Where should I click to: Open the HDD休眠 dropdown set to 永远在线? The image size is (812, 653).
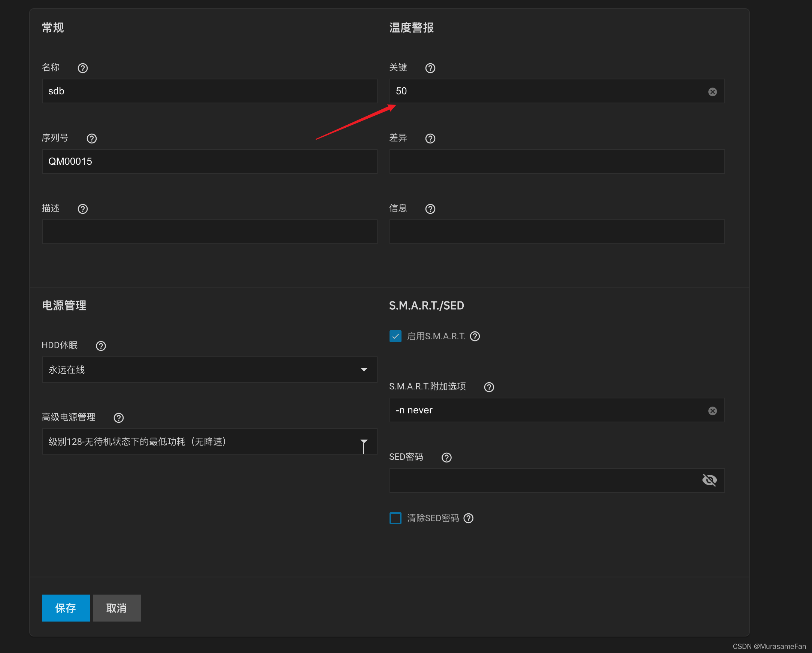point(209,370)
